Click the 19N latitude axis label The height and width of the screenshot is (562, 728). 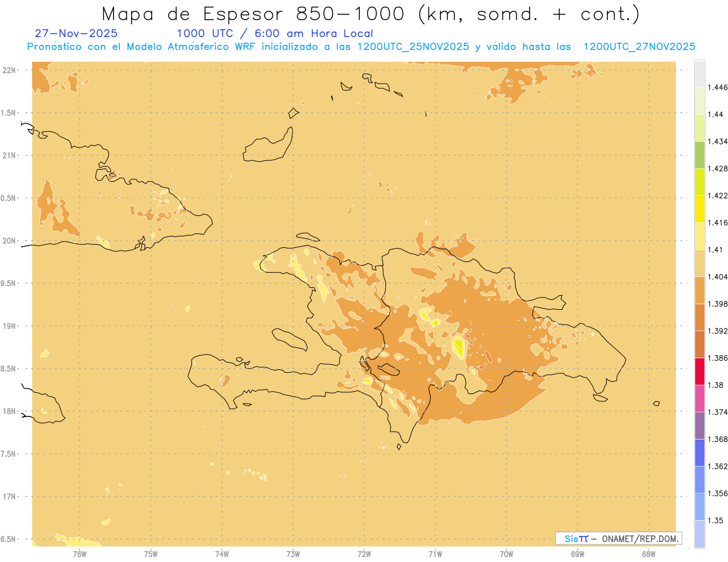coord(10,326)
